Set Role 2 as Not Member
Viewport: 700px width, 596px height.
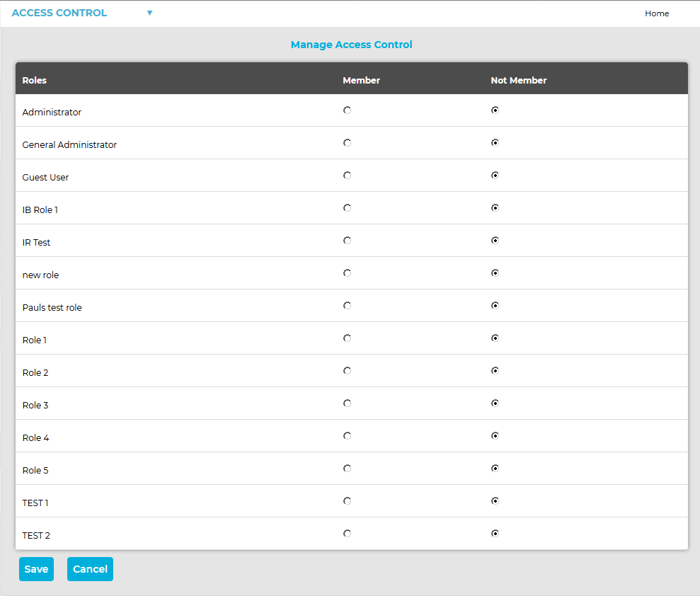pyautogui.click(x=495, y=371)
